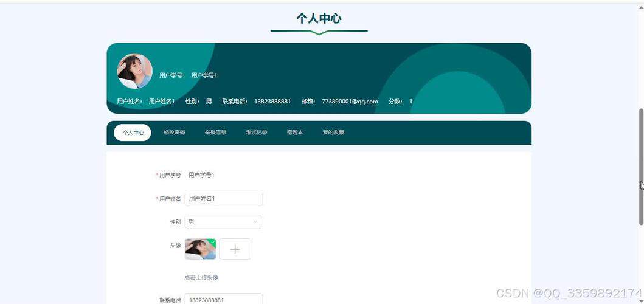
Task: View the 考试记录 tab
Action: pos(257,133)
